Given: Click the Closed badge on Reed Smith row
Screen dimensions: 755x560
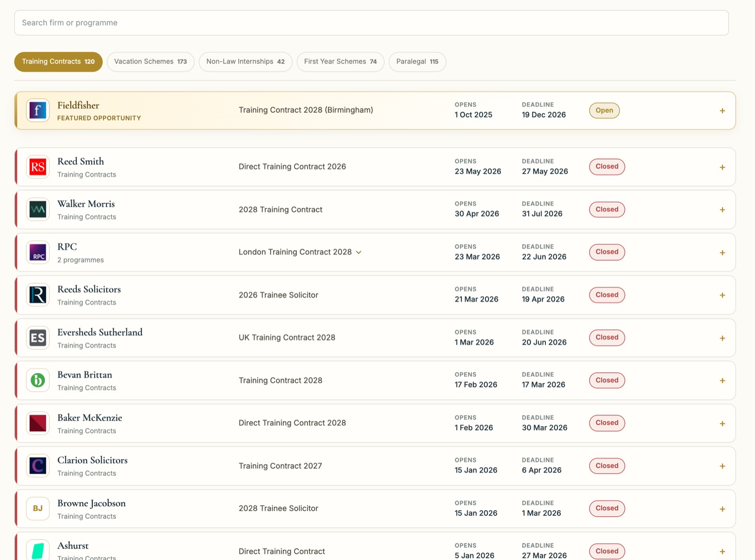Looking at the screenshot, I should click(x=607, y=167).
